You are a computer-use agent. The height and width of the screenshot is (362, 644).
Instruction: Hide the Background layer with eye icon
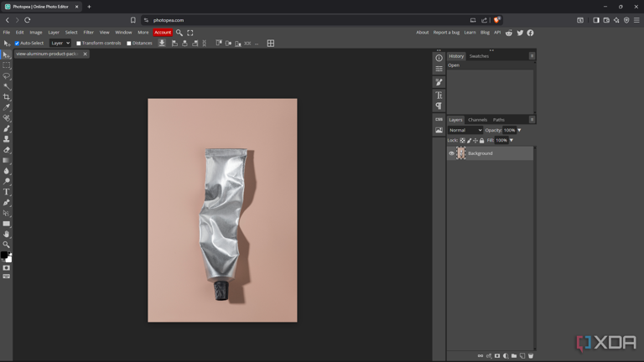[x=451, y=153]
